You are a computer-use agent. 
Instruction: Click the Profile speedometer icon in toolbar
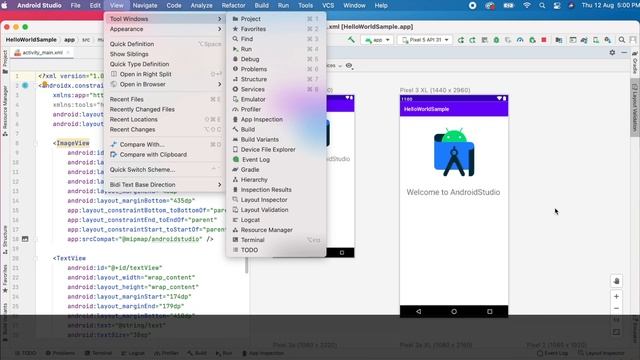[520, 40]
